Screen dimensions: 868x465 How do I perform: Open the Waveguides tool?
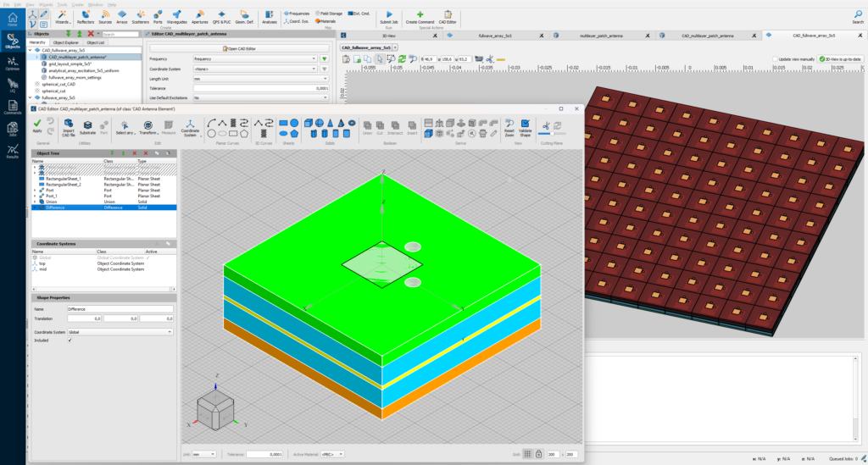(176, 17)
